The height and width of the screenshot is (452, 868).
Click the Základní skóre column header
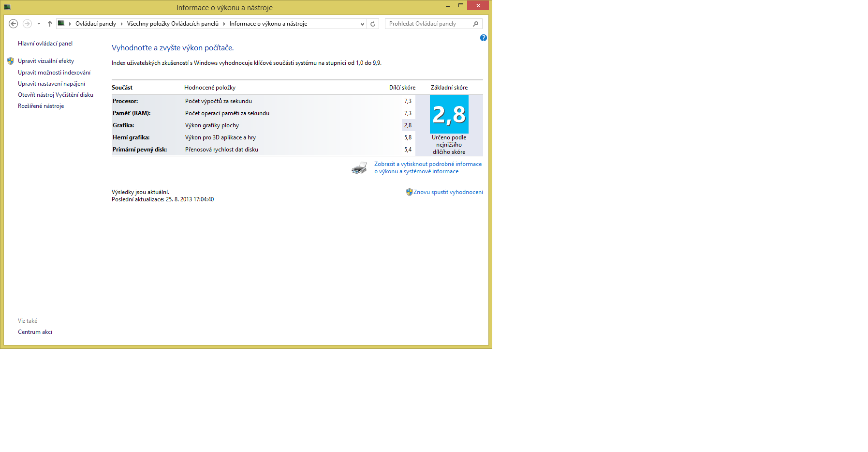449,88
